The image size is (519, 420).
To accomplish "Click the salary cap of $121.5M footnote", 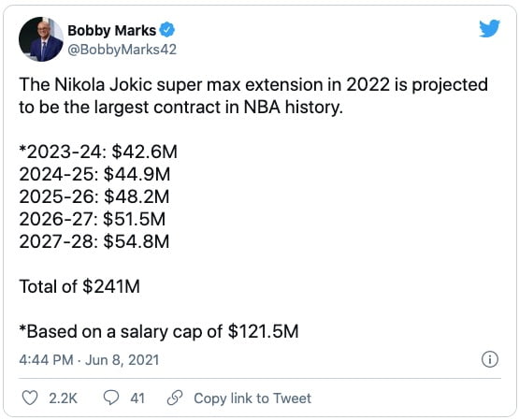I will coord(159,331).
